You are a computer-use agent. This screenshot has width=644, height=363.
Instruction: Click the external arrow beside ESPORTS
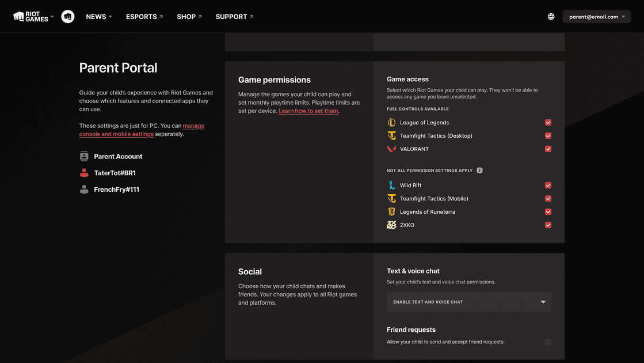coord(161,17)
